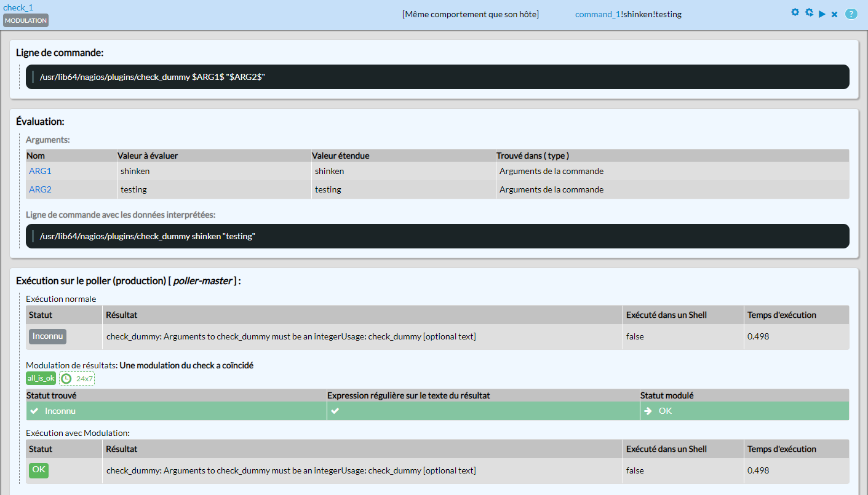Click the Temps d'exécution header in Exécution normale

(781, 315)
